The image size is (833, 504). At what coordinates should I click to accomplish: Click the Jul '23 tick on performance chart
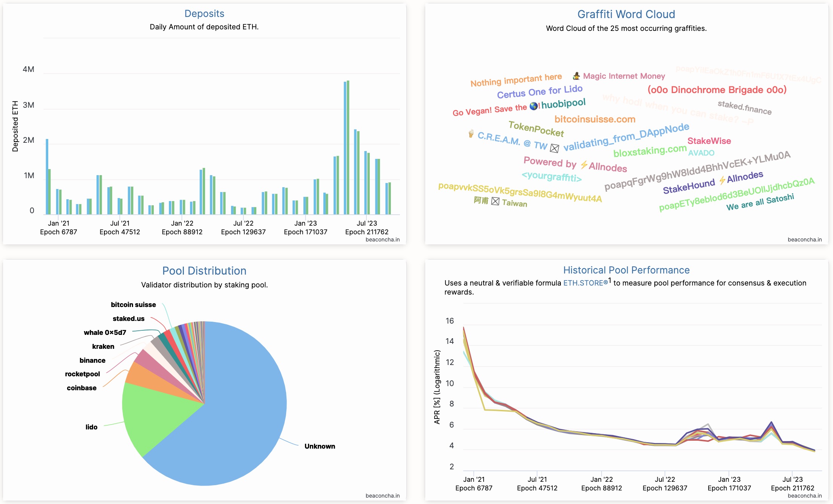792,479
